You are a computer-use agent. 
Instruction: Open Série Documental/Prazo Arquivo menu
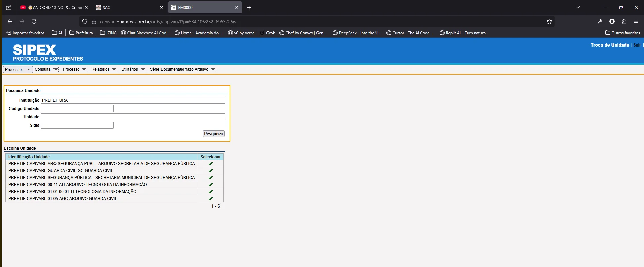point(182,69)
